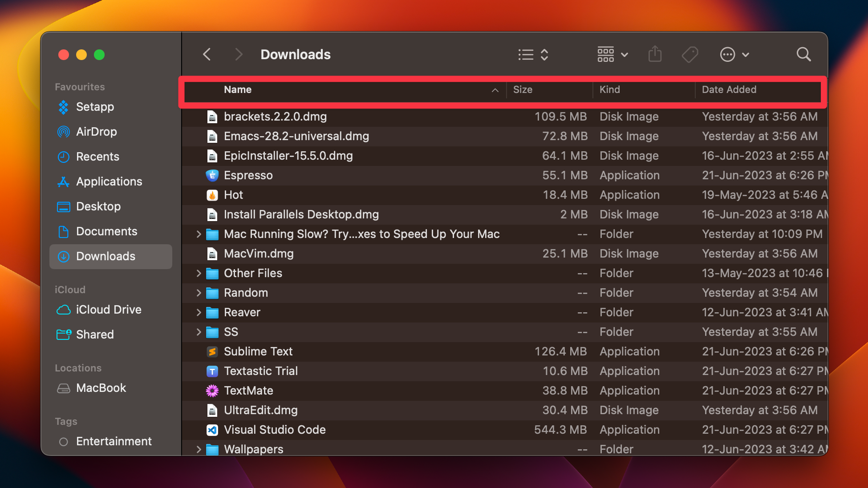This screenshot has height=488, width=868.
Task: Click the forward navigation arrow
Action: 239,54
